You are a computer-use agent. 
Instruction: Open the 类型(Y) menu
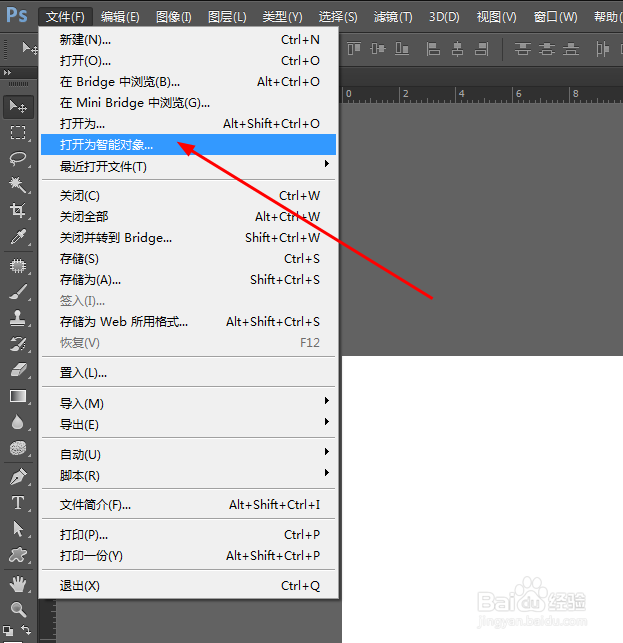(x=282, y=17)
